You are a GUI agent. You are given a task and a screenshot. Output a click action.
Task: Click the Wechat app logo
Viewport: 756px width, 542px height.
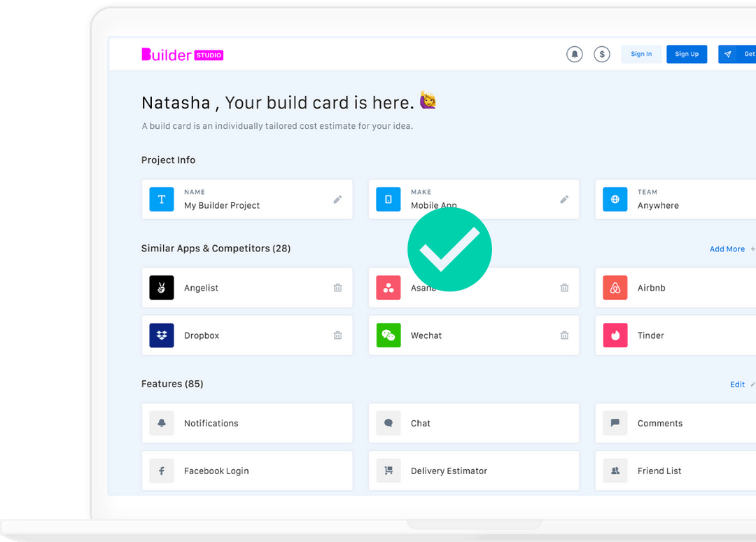tap(388, 335)
